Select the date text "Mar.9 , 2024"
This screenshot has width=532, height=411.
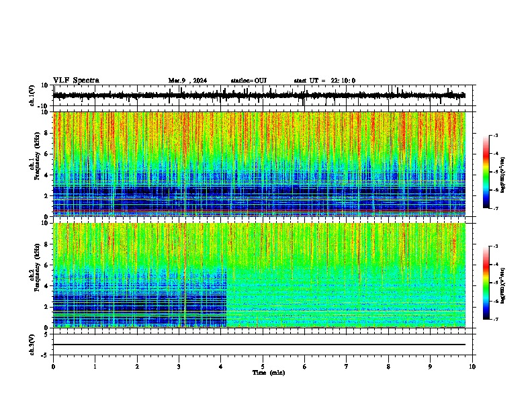[x=187, y=81]
